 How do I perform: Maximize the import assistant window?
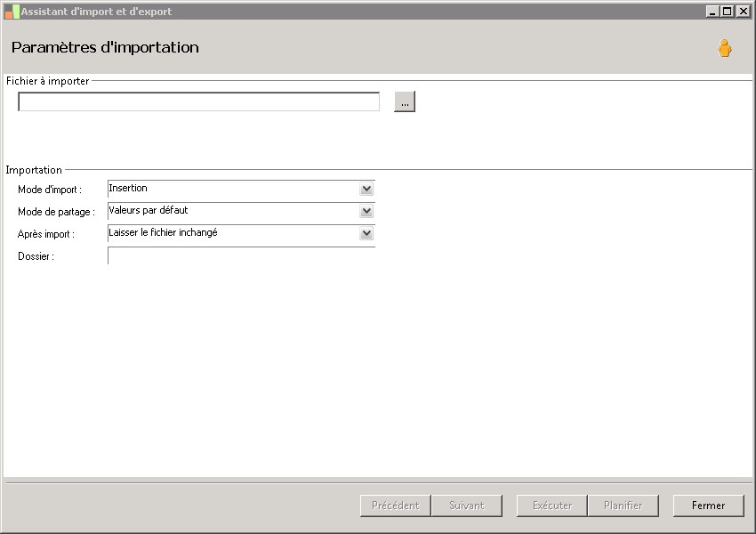pyautogui.click(x=727, y=12)
